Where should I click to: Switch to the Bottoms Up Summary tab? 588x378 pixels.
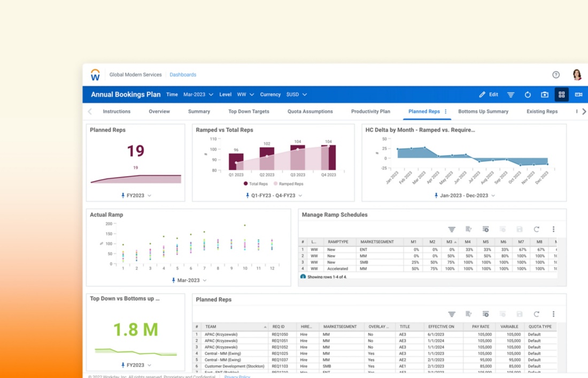point(483,112)
